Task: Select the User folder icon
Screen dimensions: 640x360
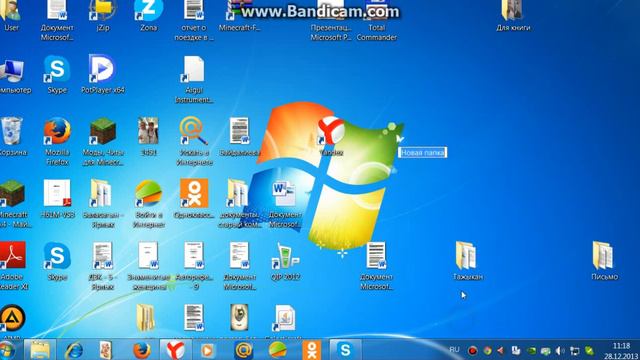Action: (11, 16)
